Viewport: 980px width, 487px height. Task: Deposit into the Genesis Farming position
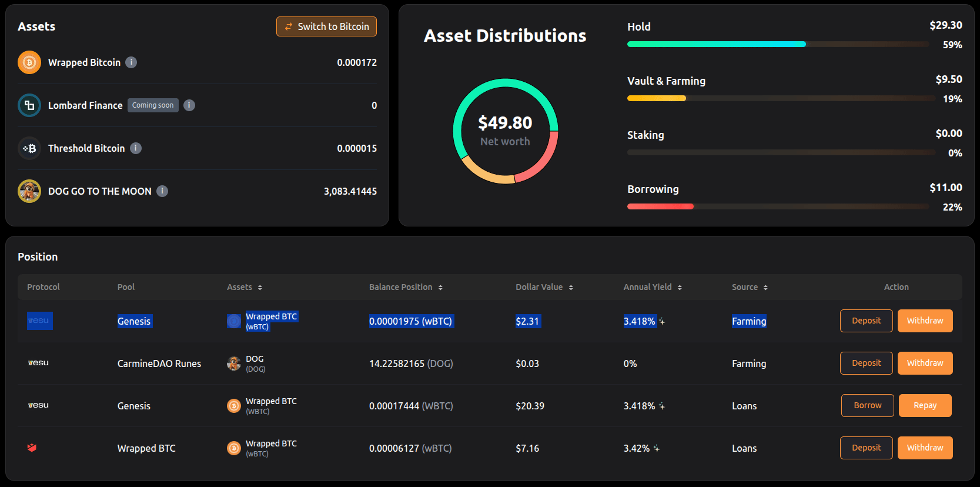[867, 321]
